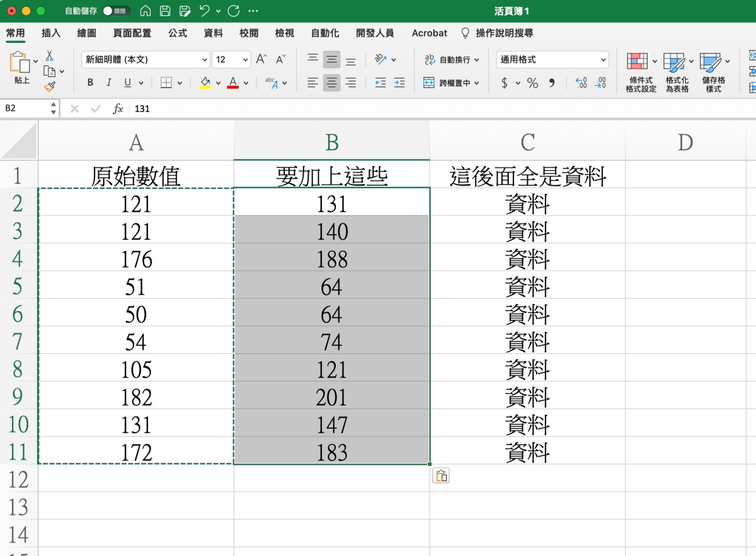Click the Save As pencil disk icon
Viewport: 756px width, 556px height.
click(185, 11)
